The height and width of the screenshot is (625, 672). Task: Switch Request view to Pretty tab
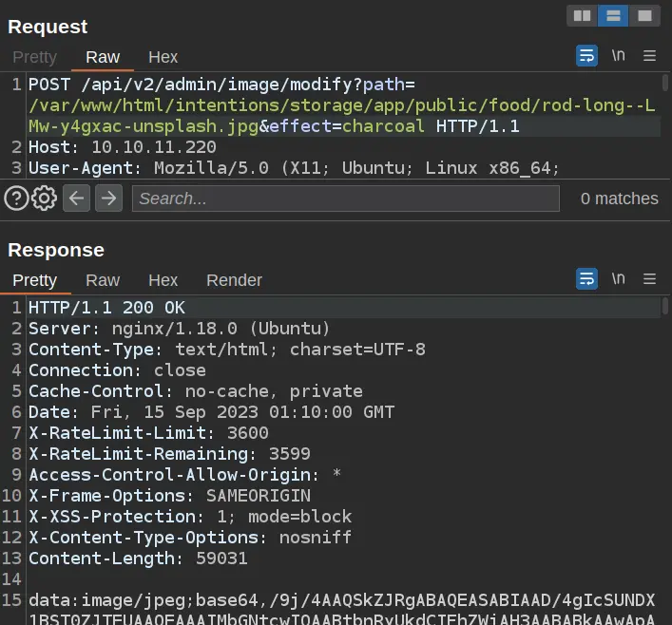coord(35,57)
